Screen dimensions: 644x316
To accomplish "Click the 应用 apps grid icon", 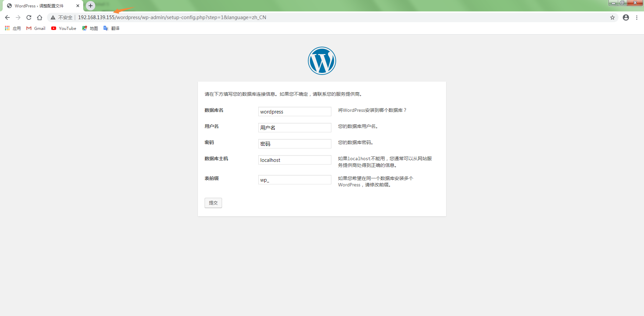I will tap(7, 28).
